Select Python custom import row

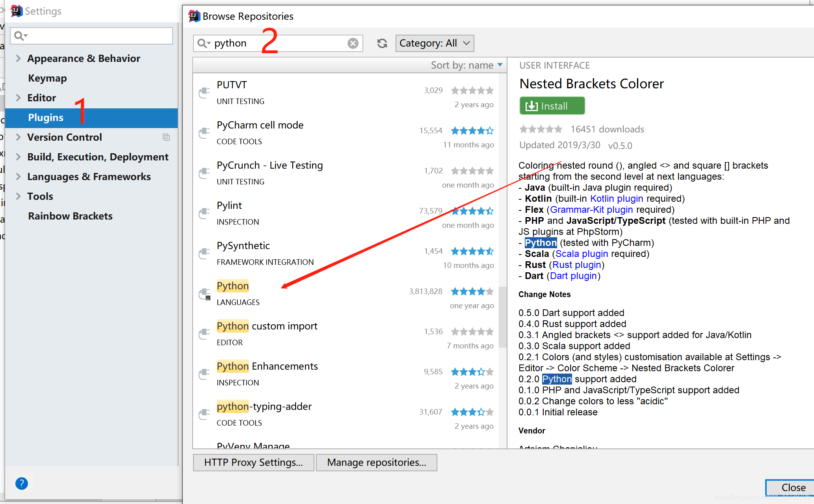point(346,334)
